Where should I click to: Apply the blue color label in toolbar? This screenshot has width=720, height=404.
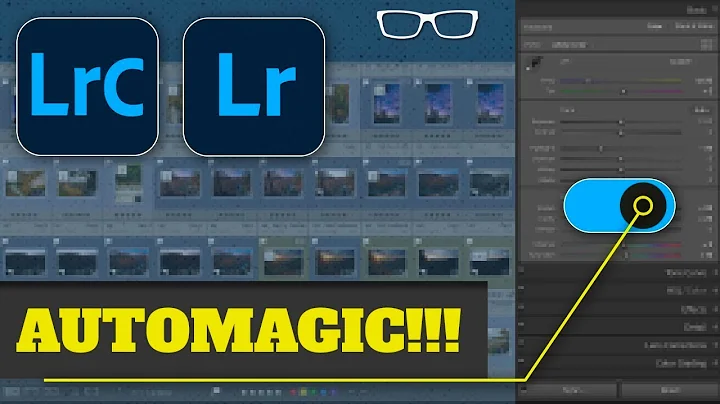(324, 393)
